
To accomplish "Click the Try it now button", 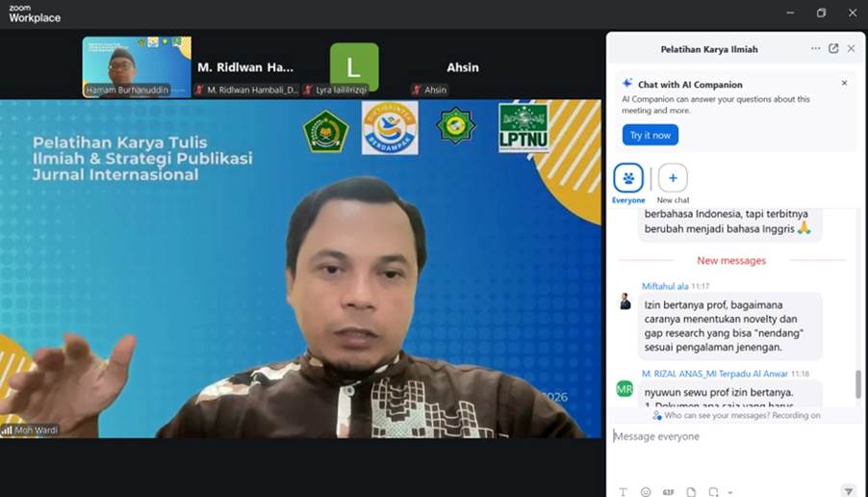I will click(650, 135).
